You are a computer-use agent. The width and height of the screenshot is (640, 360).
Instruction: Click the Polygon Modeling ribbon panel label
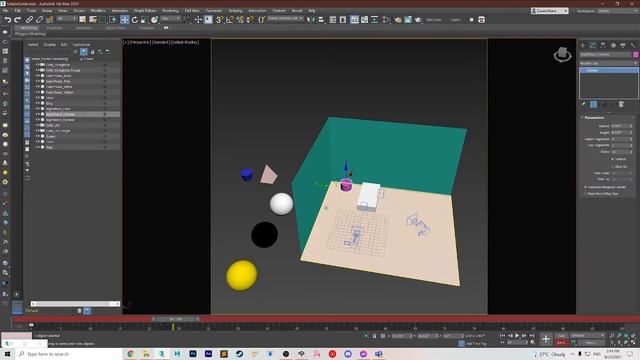coord(30,34)
